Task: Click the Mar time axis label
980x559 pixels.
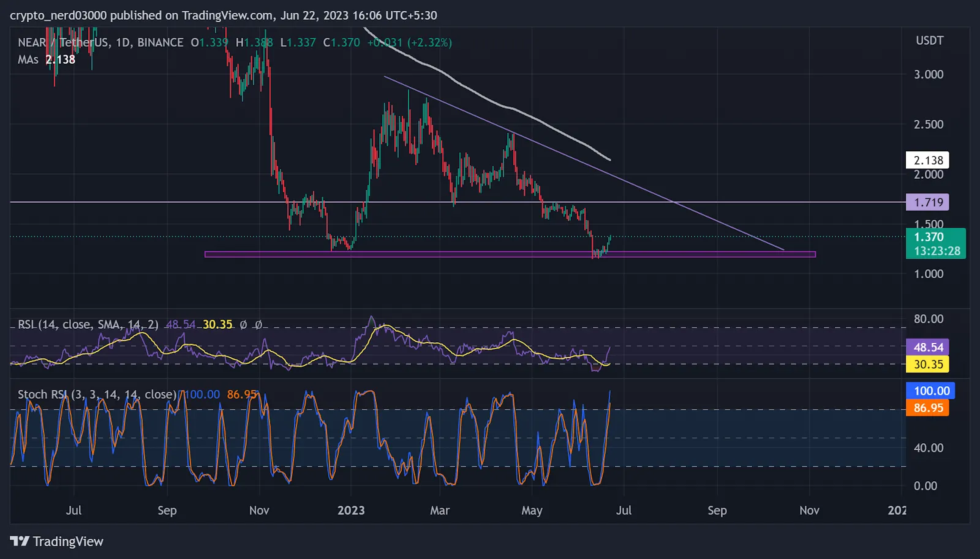Action: 440,510
